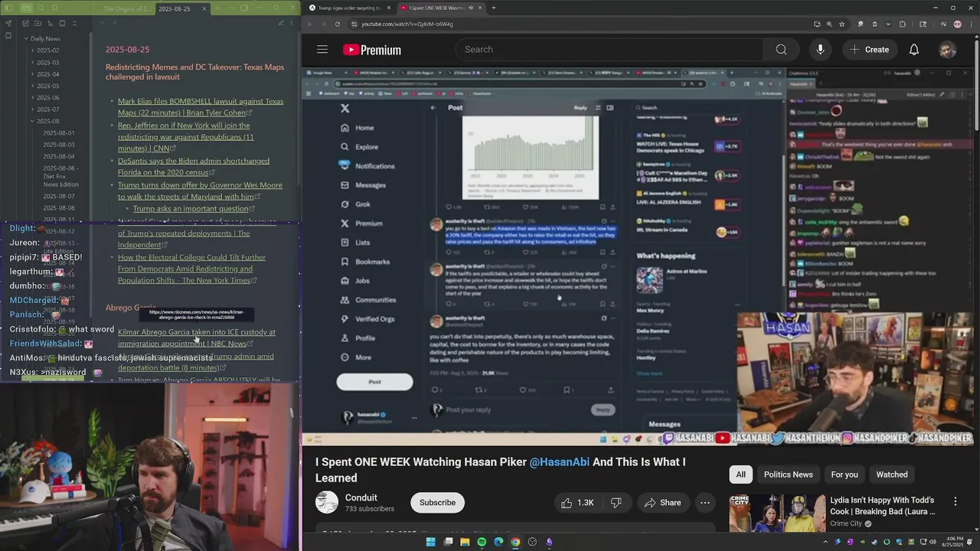This screenshot has width=980, height=551.
Task: Click Share button under video
Action: (x=663, y=503)
